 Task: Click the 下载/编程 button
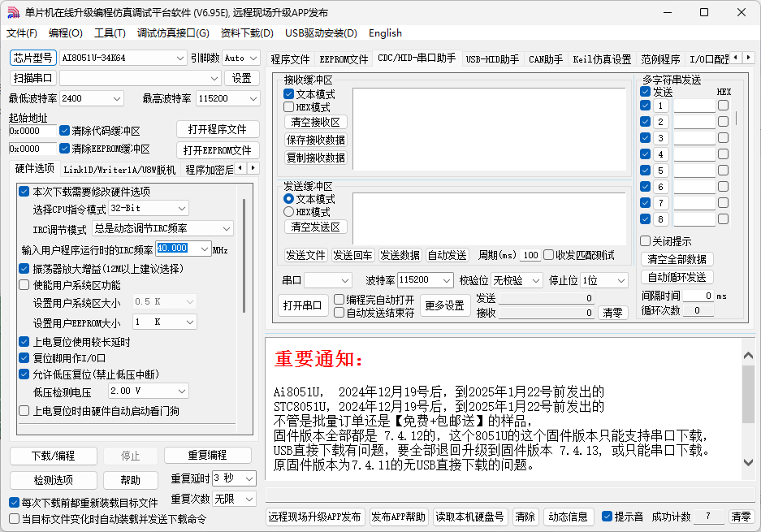click(x=54, y=456)
